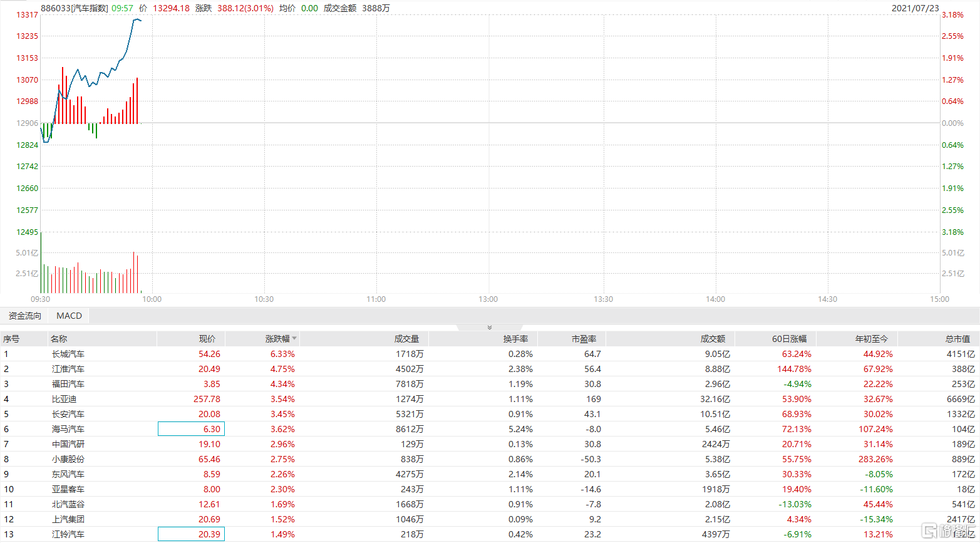
Task: Click the 总市值 column header
Action: click(957, 339)
